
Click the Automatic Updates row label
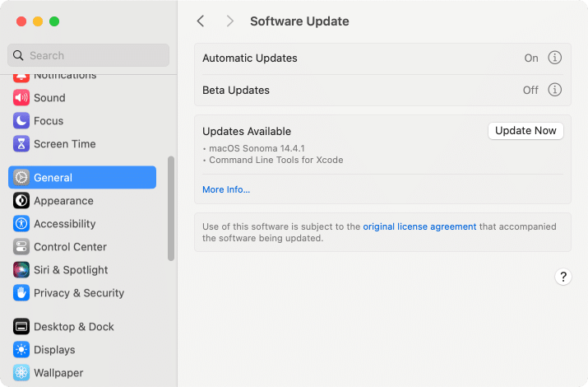pos(250,58)
